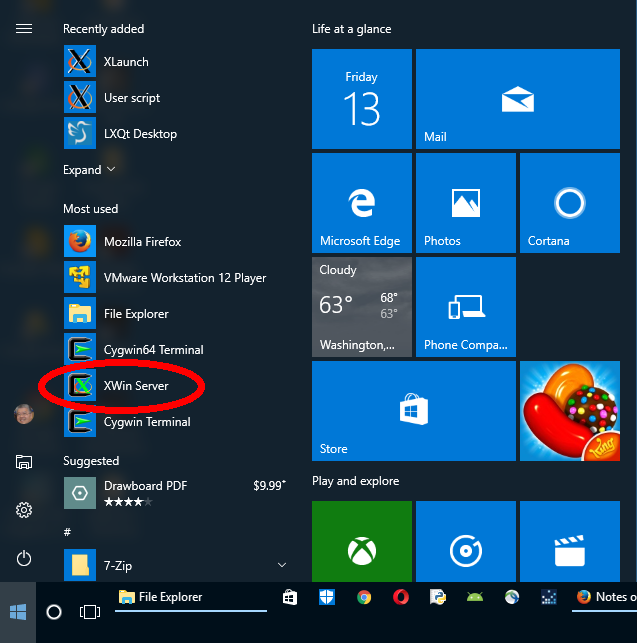Image resolution: width=637 pixels, height=643 pixels.
Task: Open File Explorer in Most used list
Action: click(x=176, y=314)
